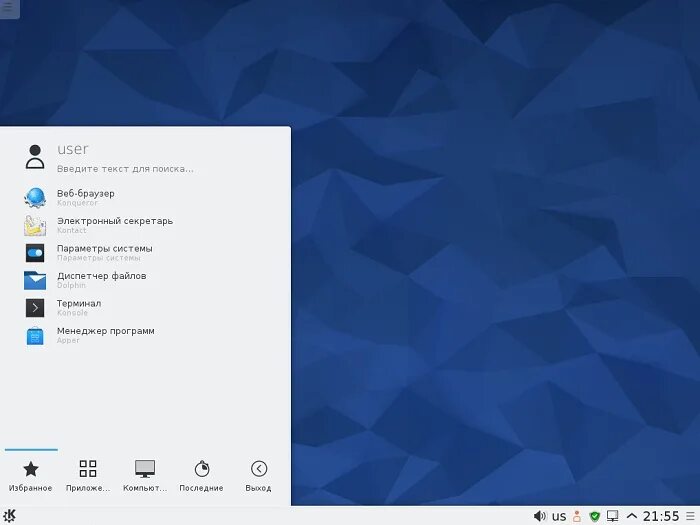Open Параметры системы from favorites
700x525 pixels.
pyautogui.click(x=147, y=253)
